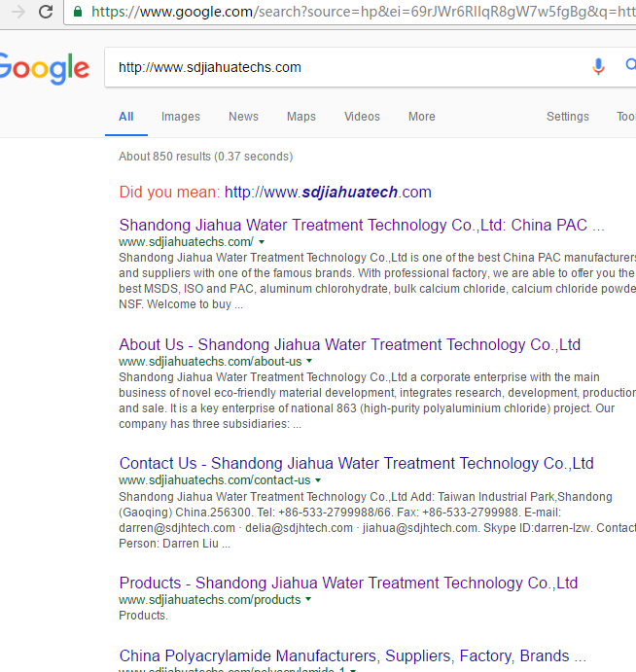Open the search Tools menu
Screen dimensions: 636x672
pos(626,117)
